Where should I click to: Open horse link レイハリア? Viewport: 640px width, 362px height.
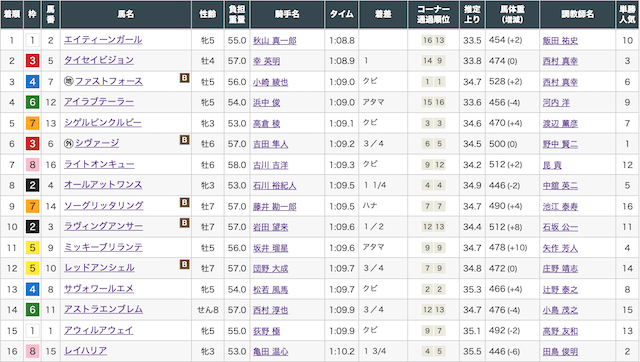pos(85,351)
